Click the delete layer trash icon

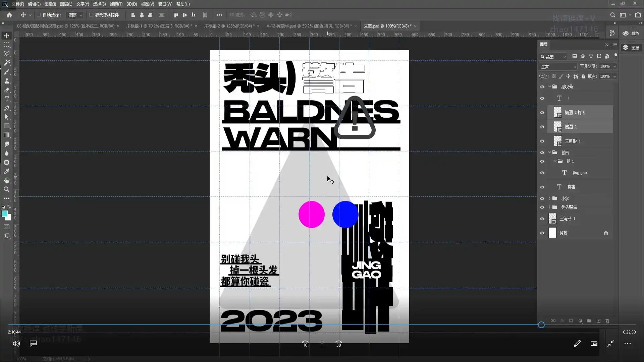pyautogui.click(x=607, y=321)
